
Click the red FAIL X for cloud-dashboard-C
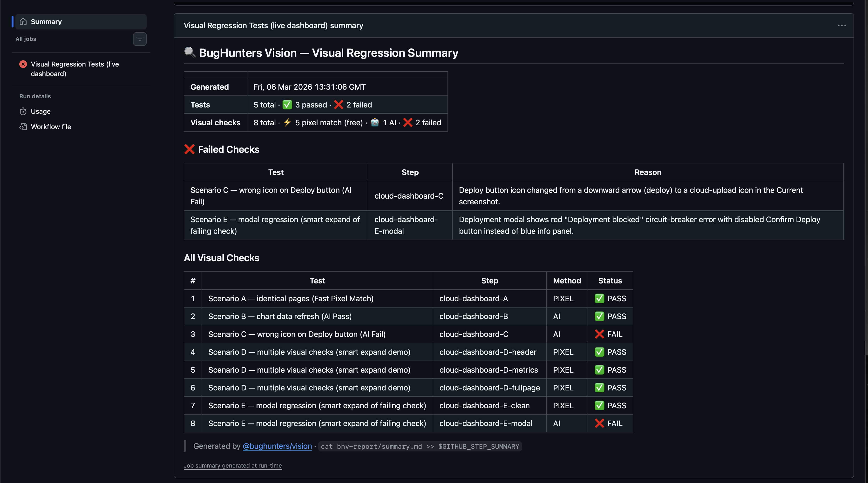(599, 334)
